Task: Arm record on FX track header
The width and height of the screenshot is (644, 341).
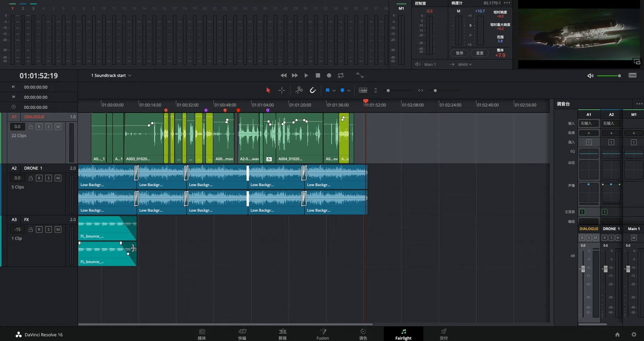Action: coord(39,229)
